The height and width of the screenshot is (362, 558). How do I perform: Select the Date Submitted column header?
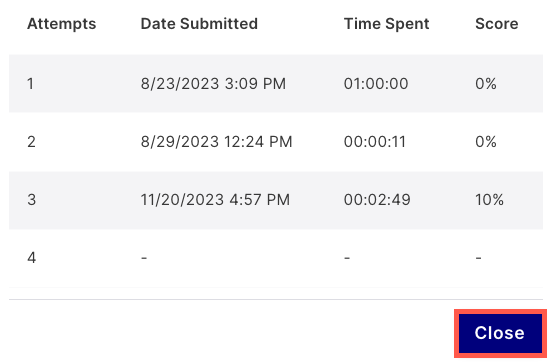199,24
